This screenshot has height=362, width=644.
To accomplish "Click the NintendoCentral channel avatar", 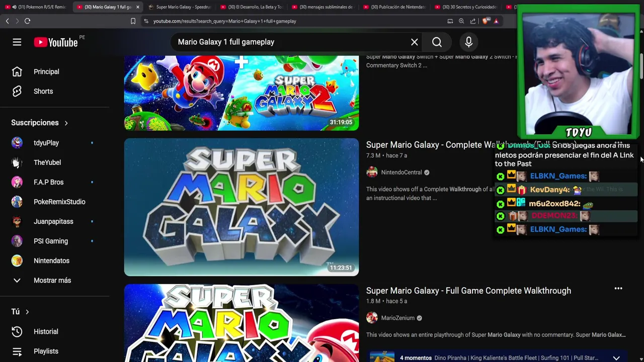I will 372,172.
